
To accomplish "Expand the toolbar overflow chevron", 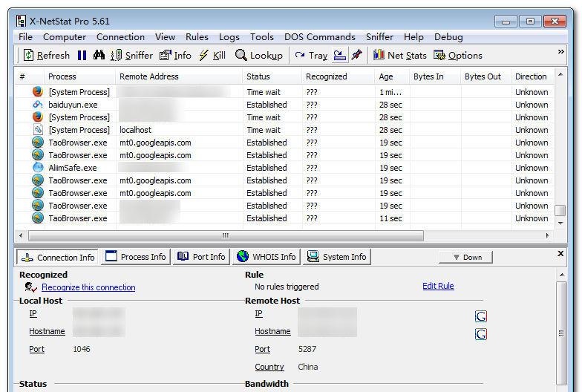I will (561, 52).
